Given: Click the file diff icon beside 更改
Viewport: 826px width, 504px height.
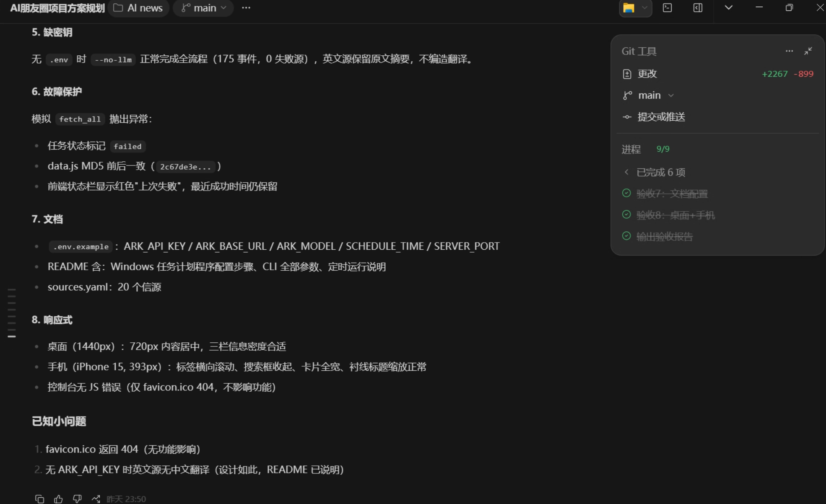Looking at the screenshot, I should tap(627, 74).
